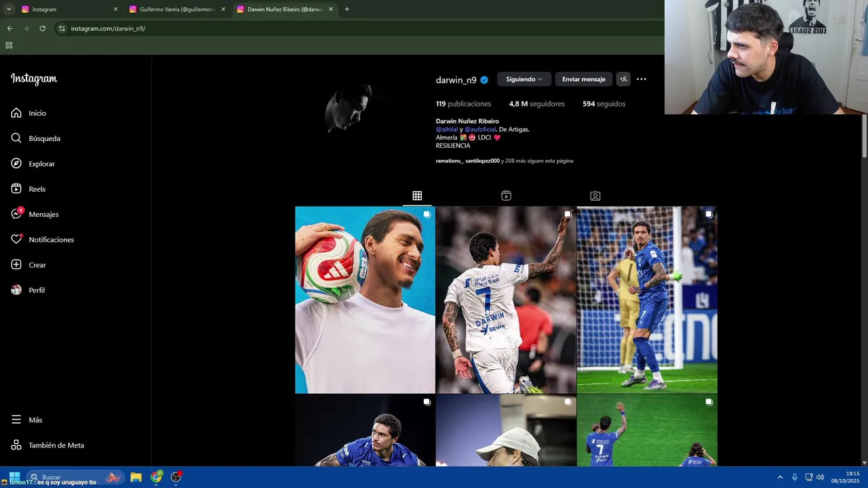
Task: Click Enviar mensaje button
Action: coord(584,79)
